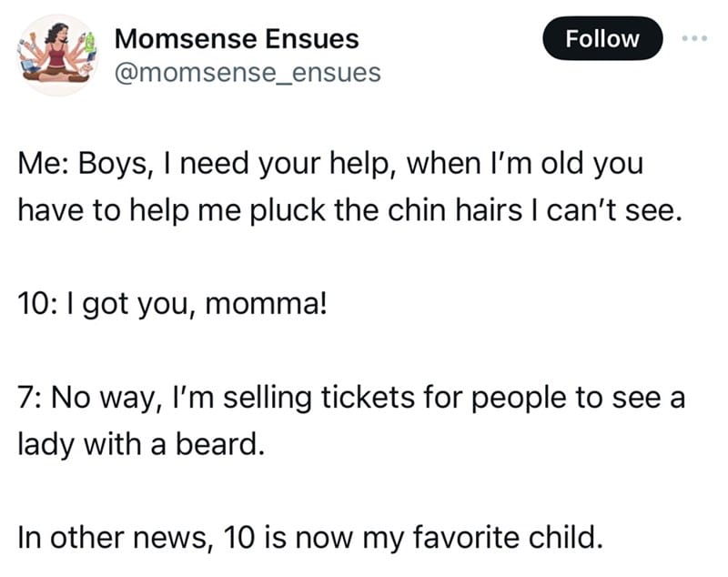728x577 pixels.
Task: Select the final line "In other news"
Action: [310, 538]
